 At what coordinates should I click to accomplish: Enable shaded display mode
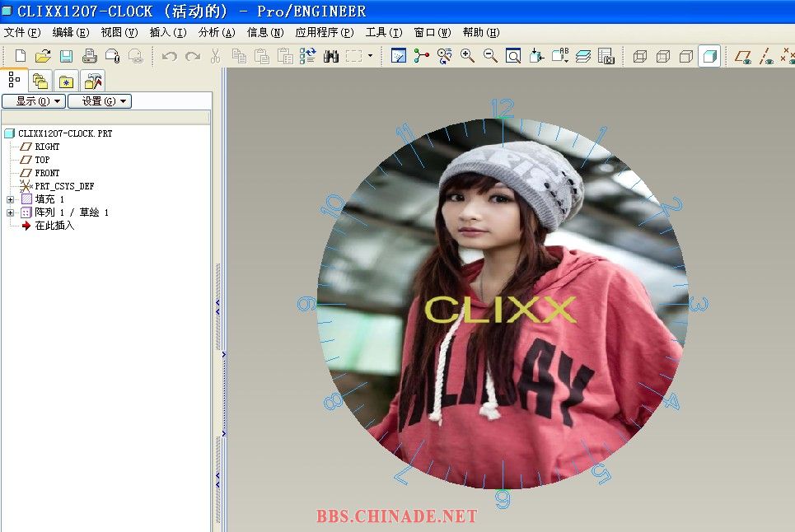pyautogui.click(x=709, y=56)
